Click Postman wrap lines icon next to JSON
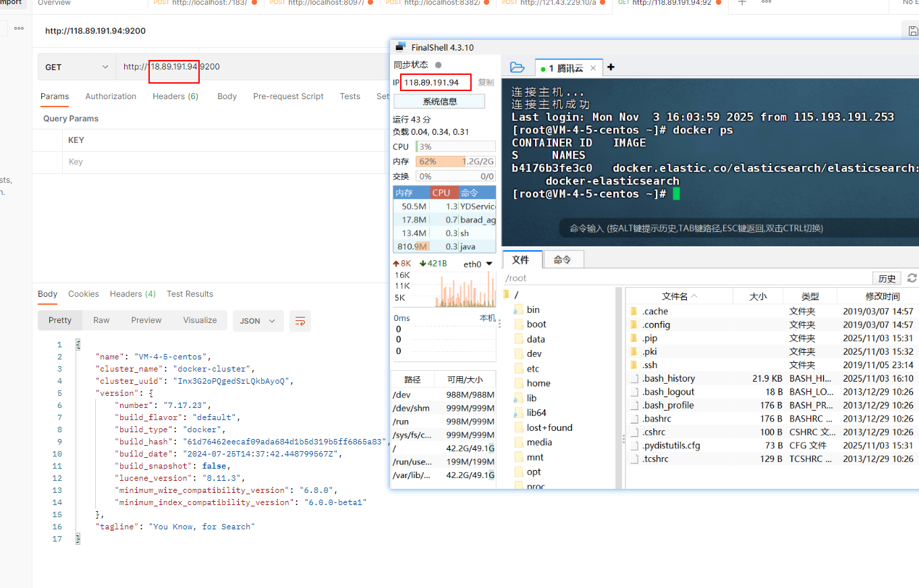 coord(300,321)
